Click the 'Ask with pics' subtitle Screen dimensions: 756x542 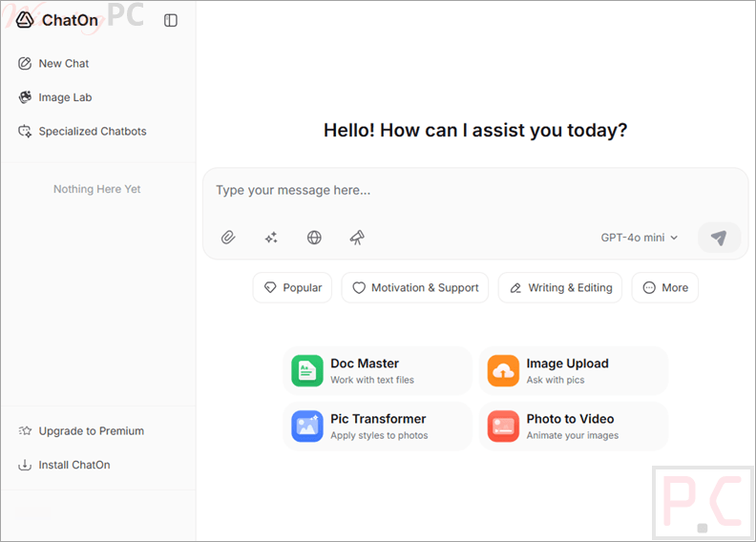[556, 380]
